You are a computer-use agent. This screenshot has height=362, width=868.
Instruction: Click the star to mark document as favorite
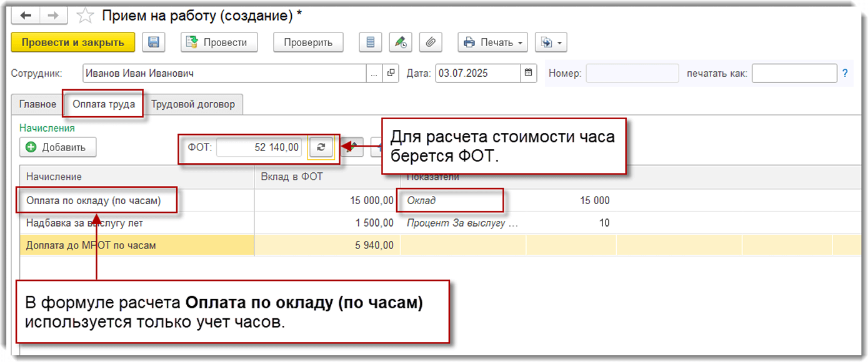point(84,15)
